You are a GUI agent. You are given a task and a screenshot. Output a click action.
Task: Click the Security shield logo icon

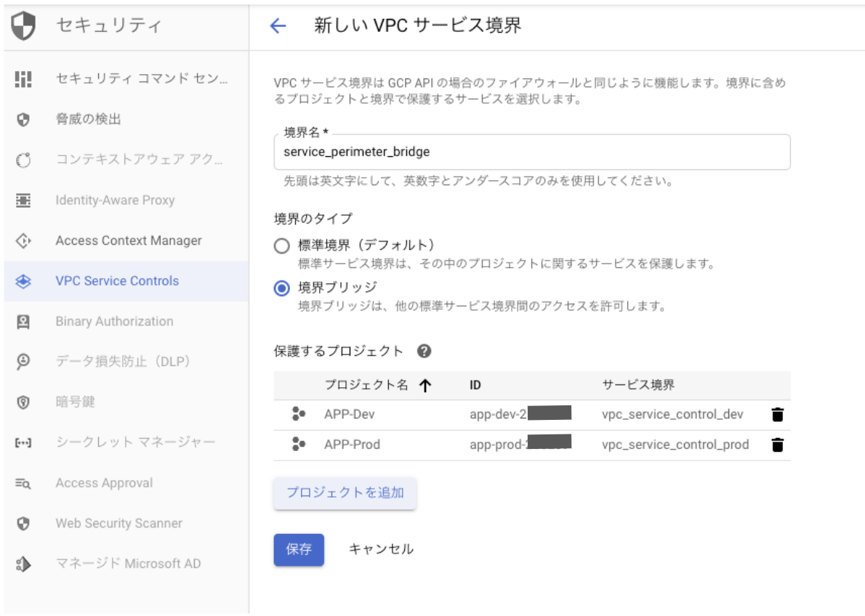23,25
